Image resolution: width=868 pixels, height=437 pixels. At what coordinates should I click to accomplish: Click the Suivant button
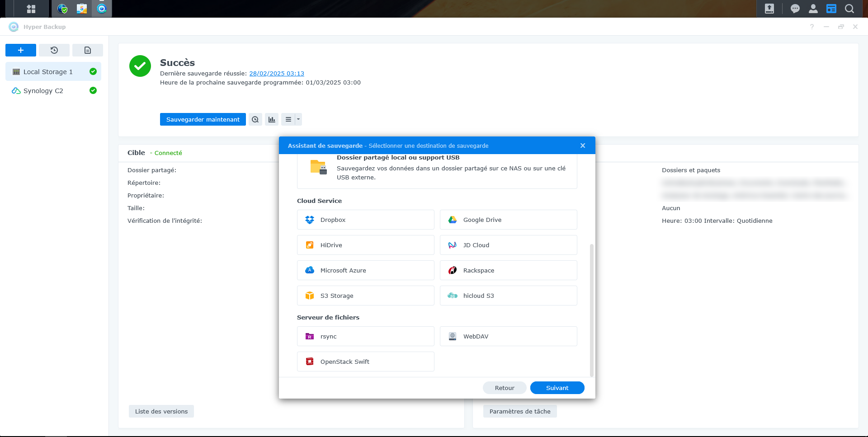557,388
